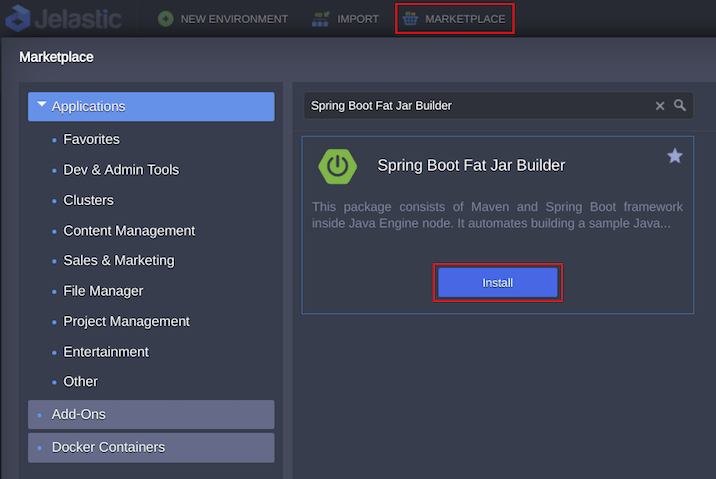
Task: Select the Content Management category
Action: [x=129, y=231]
